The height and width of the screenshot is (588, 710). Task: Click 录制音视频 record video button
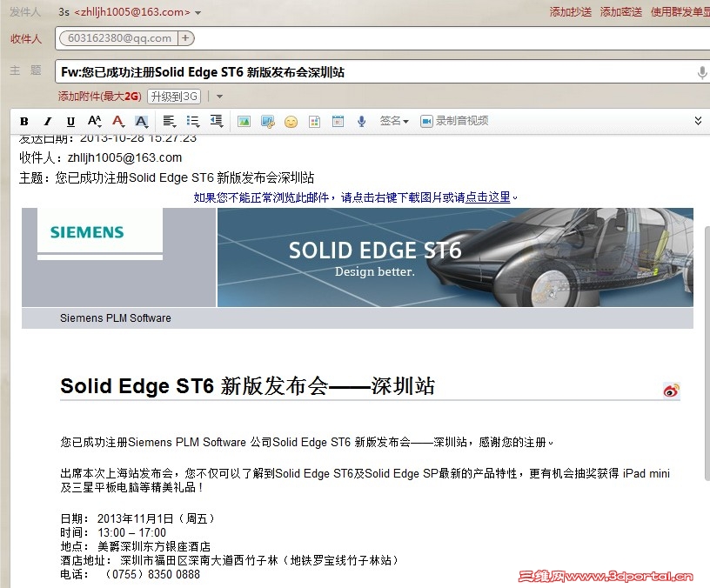point(454,121)
